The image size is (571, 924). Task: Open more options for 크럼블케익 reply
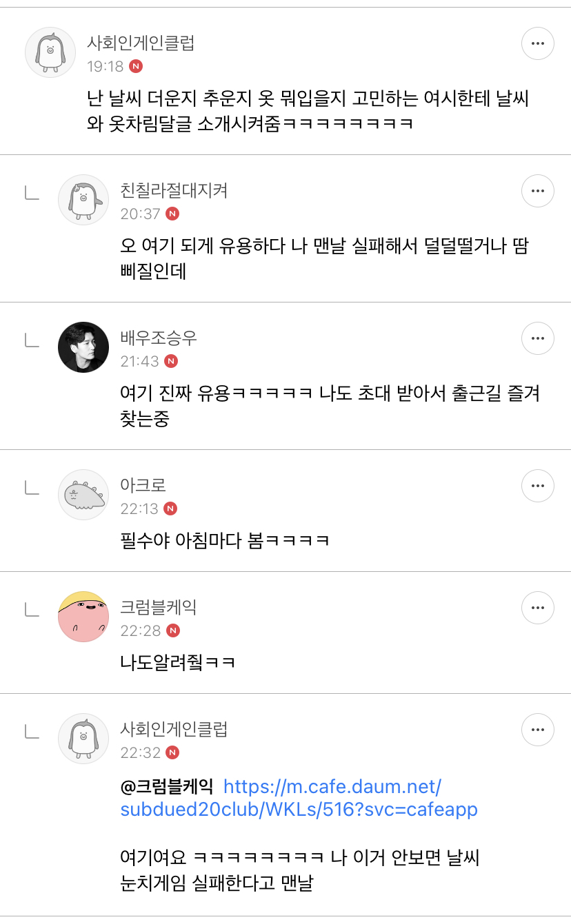pos(538,607)
